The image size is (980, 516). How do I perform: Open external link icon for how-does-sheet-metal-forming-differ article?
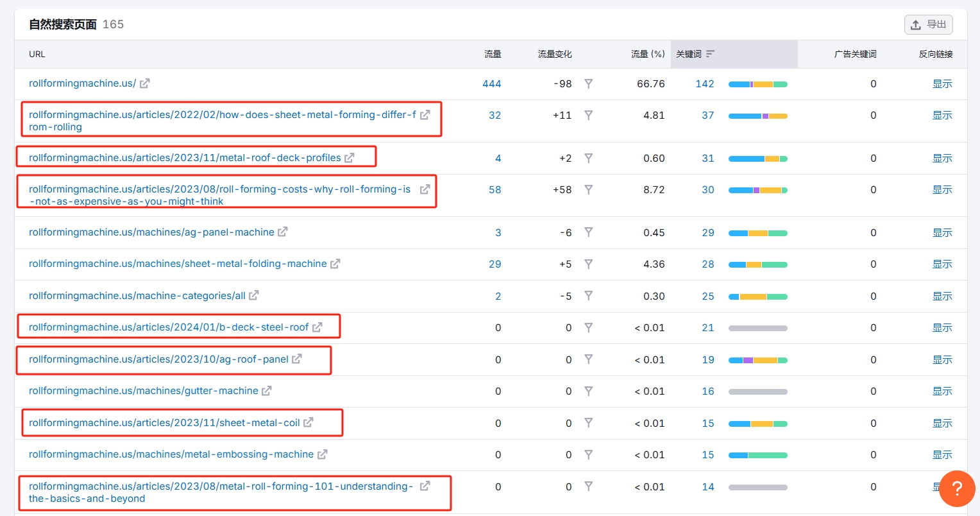(425, 115)
